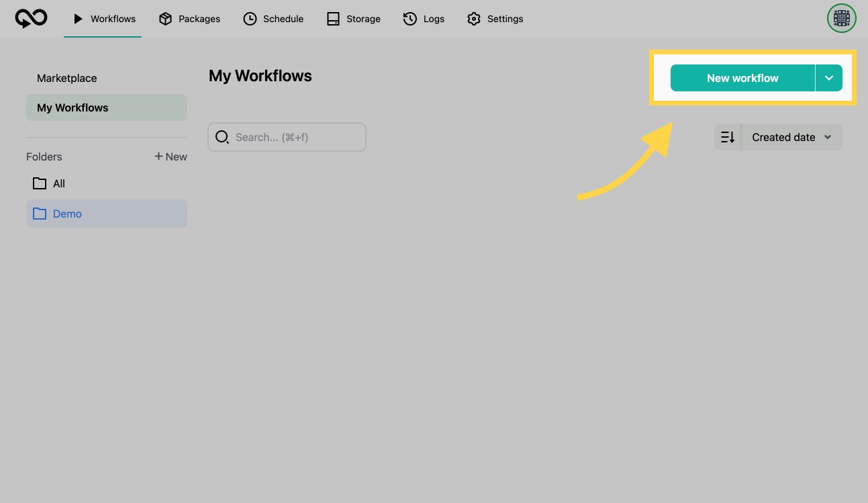
Task: Switch to the Workflows tab
Action: [103, 19]
